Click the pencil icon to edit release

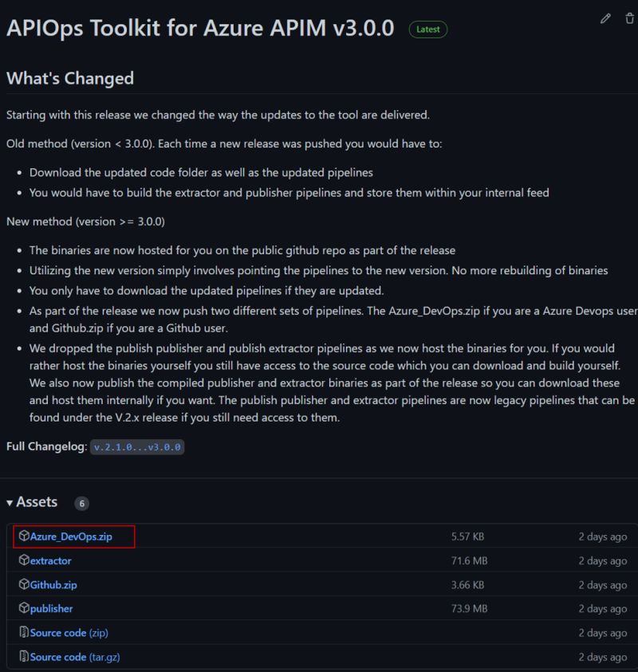point(605,18)
